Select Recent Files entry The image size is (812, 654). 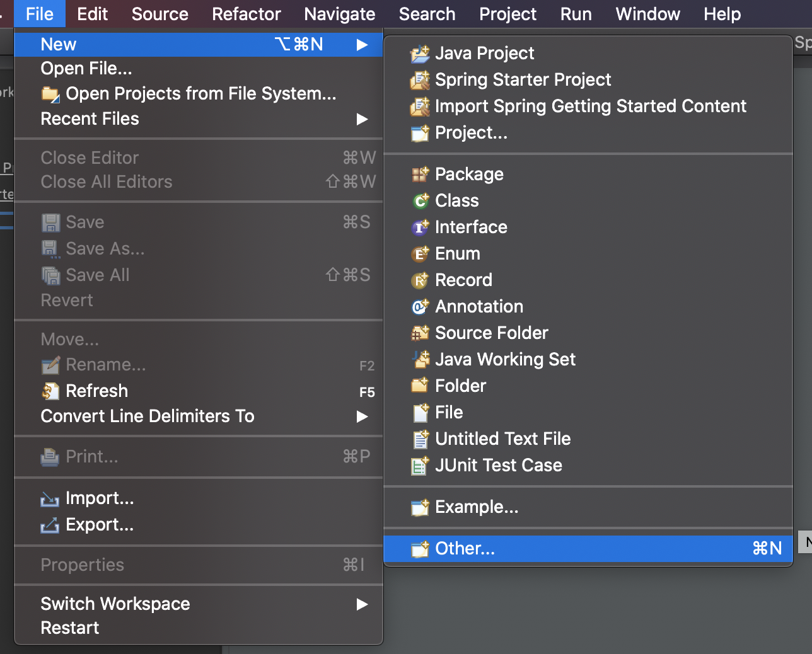(x=199, y=119)
